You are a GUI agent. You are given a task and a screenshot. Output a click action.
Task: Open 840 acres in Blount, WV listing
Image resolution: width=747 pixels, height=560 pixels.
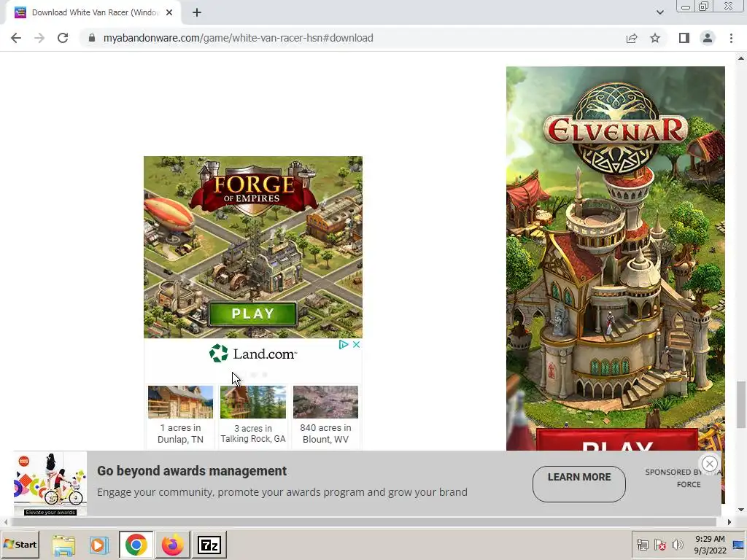tap(325, 416)
